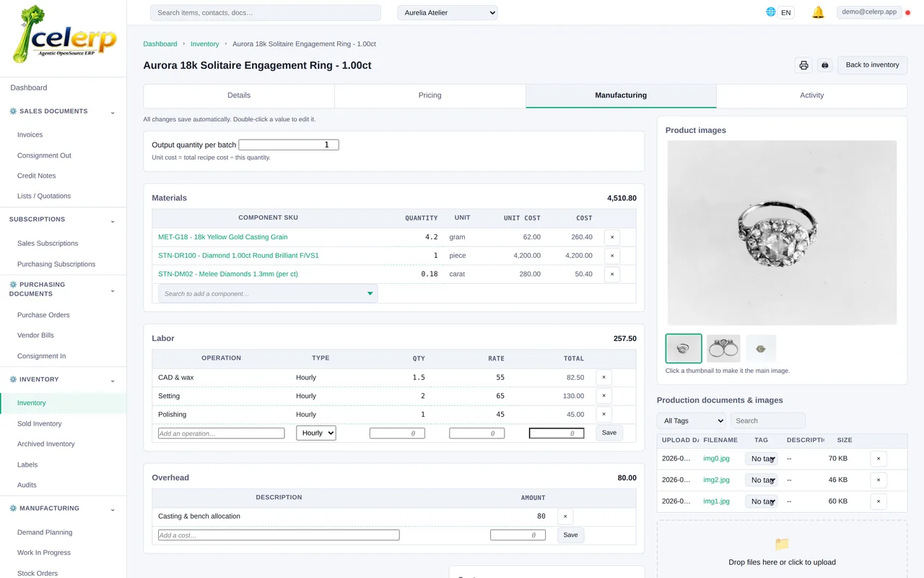
Task: Click the Add a cost field
Action: (279, 535)
